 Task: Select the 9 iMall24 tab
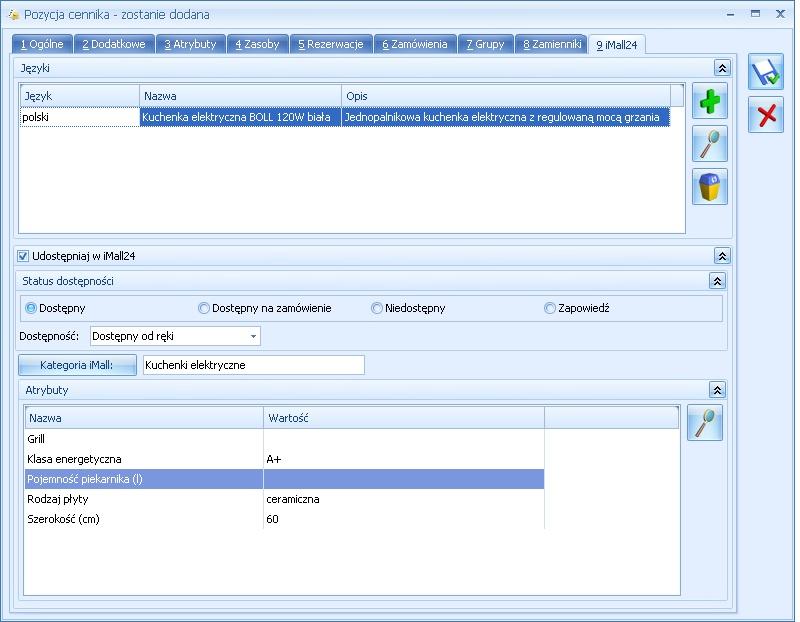(617, 45)
